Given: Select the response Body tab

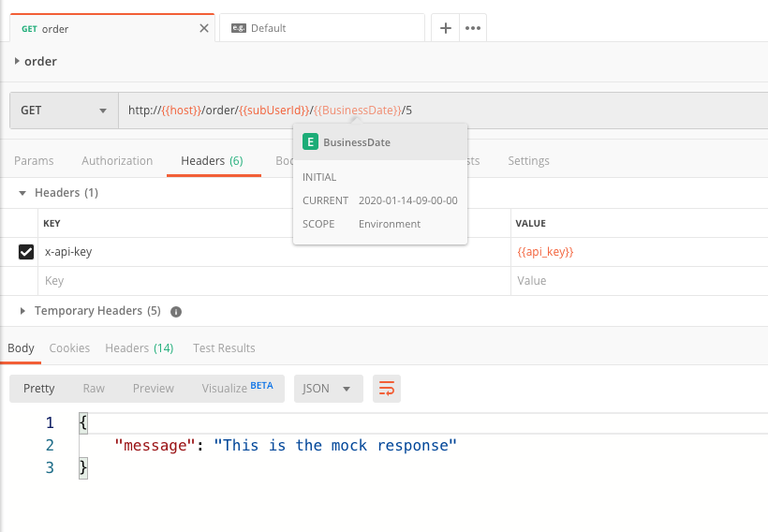Looking at the screenshot, I should coord(21,347).
